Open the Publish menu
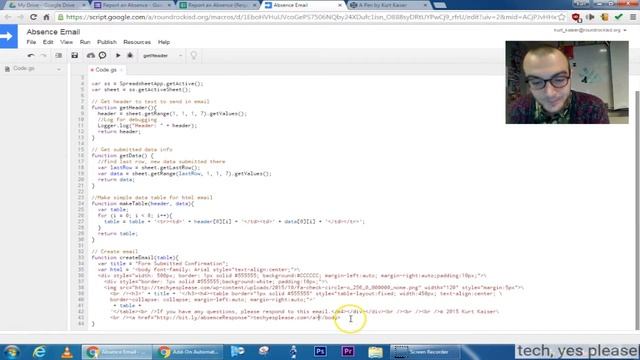The height and width of the screenshot is (360, 640). [107, 42]
